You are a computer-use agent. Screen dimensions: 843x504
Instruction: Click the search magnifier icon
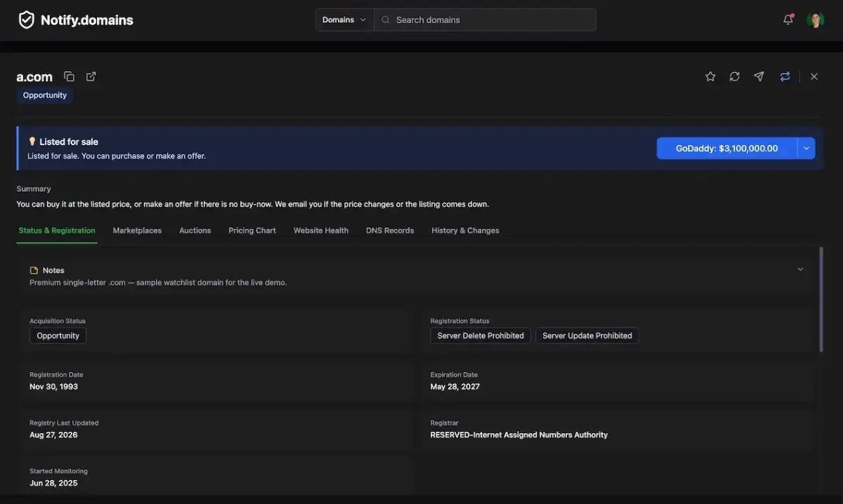(385, 20)
